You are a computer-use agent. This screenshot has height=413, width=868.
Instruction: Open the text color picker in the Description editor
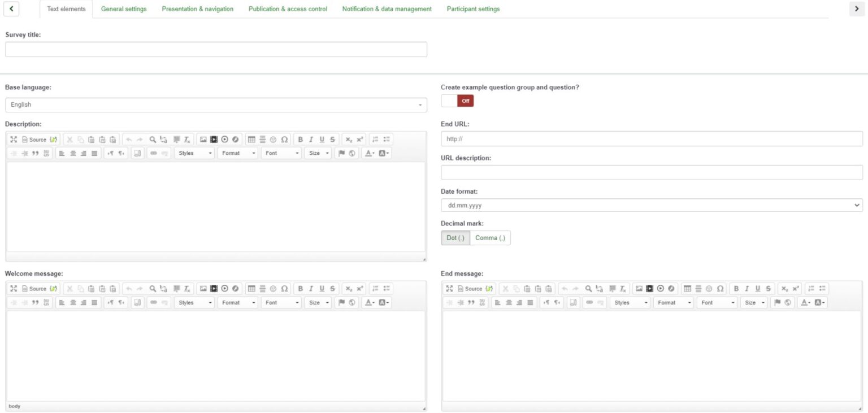369,153
